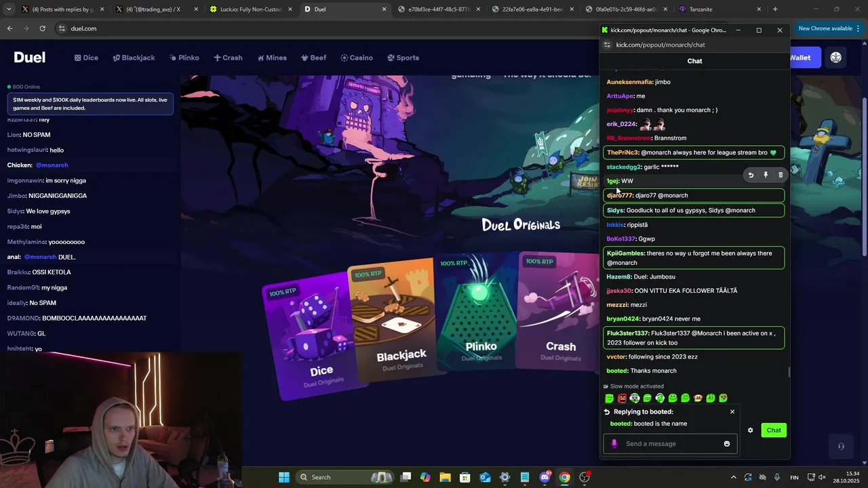This screenshot has height=488, width=868.
Task: Open Windows Start menu
Action: (x=283, y=477)
